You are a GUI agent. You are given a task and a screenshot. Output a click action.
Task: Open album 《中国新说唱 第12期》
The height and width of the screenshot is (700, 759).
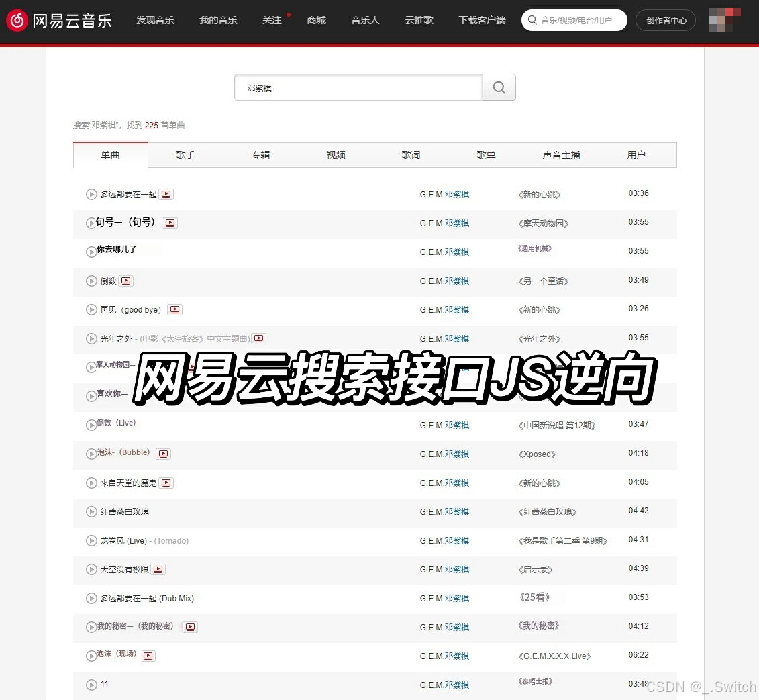pos(556,425)
